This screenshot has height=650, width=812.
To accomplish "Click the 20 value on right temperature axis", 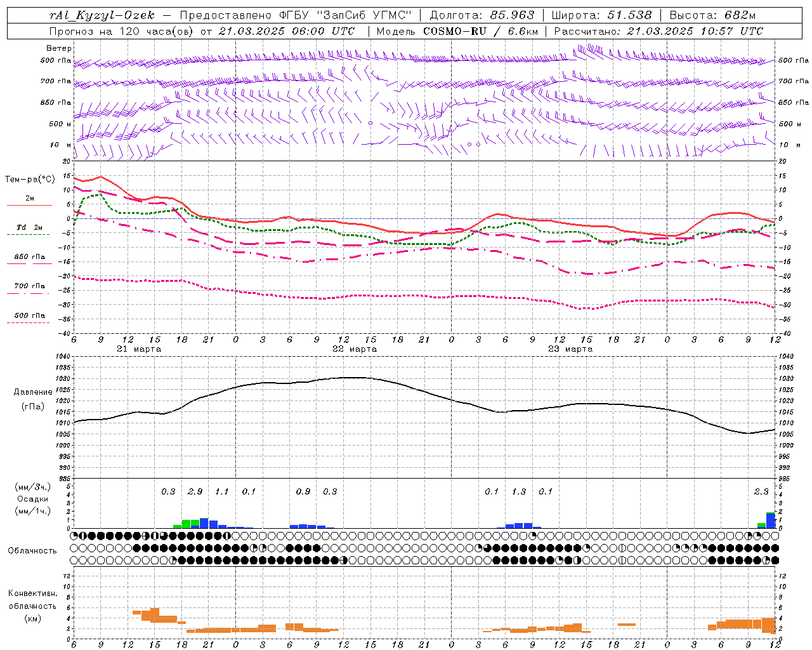I will [783, 161].
